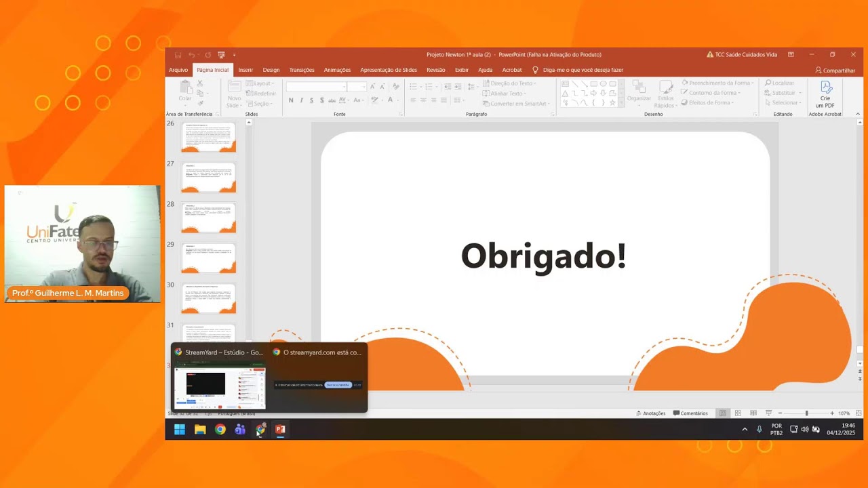The height and width of the screenshot is (488, 868).
Task: Toggle align text left
Action: tap(413, 100)
